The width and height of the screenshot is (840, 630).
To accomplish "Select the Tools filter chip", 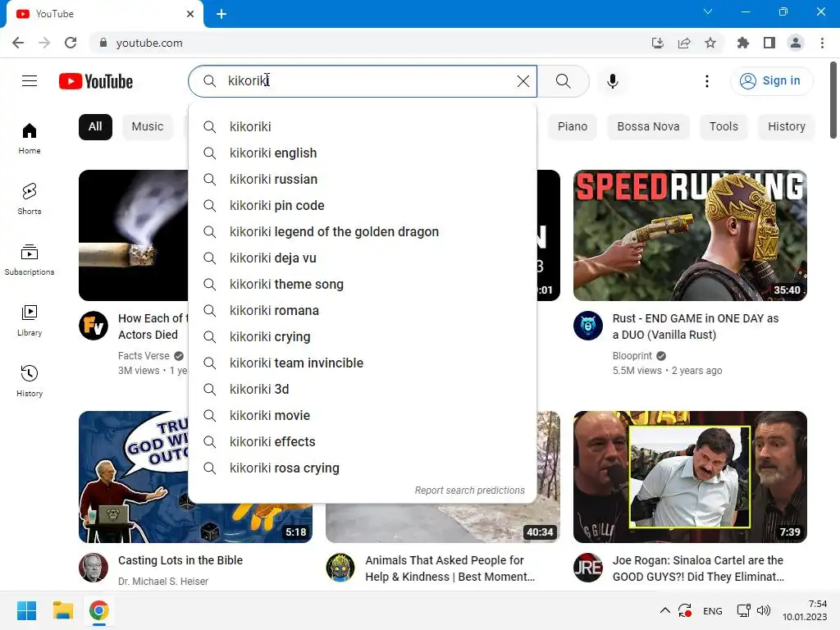I will coord(724,126).
